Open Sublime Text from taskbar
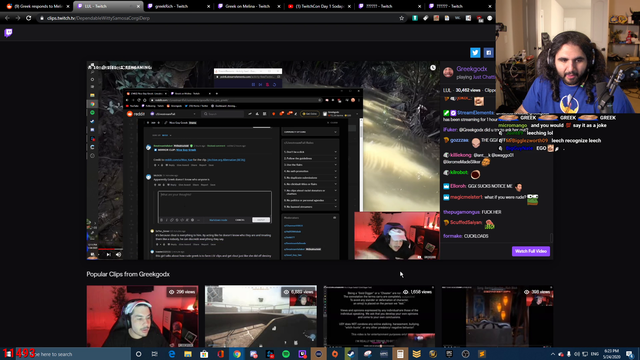Viewport: 640px width, 360px height. [x=482, y=354]
